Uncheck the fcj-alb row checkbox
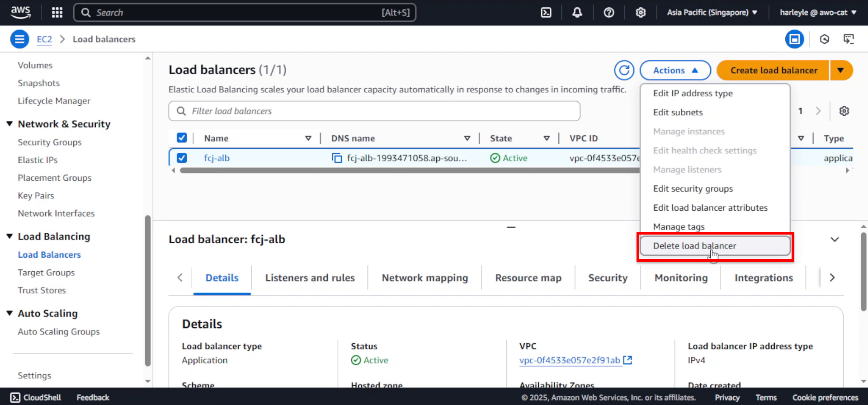The height and width of the screenshot is (405, 868). pyautogui.click(x=182, y=158)
